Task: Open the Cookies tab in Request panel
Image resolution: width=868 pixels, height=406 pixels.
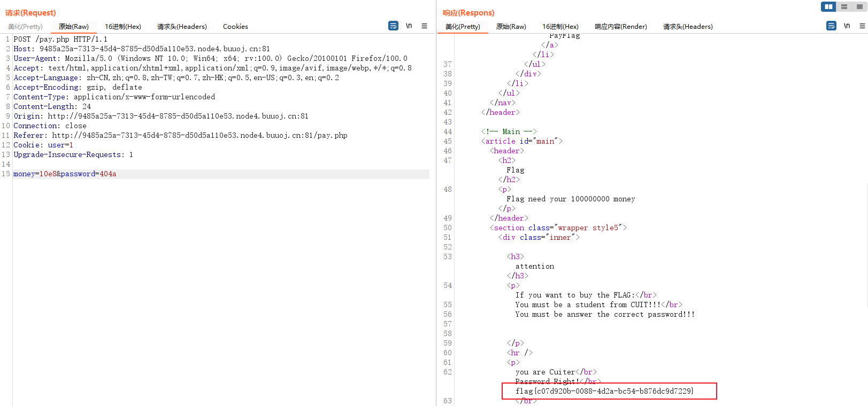Action: [235, 27]
